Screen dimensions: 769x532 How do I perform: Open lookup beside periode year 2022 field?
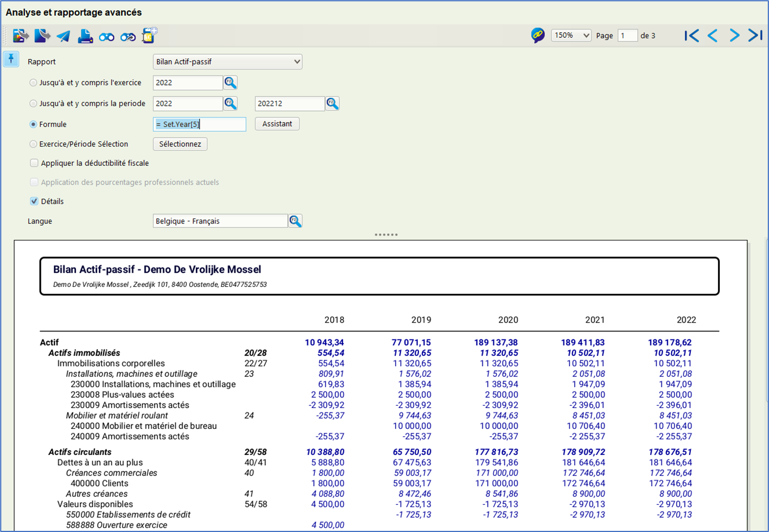[x=230, y=104]
